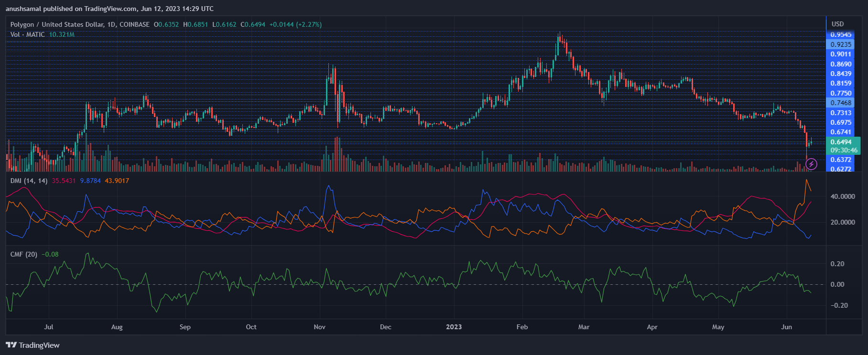
Task: Click the TradingView logo
Action: (x=33, y=345)
